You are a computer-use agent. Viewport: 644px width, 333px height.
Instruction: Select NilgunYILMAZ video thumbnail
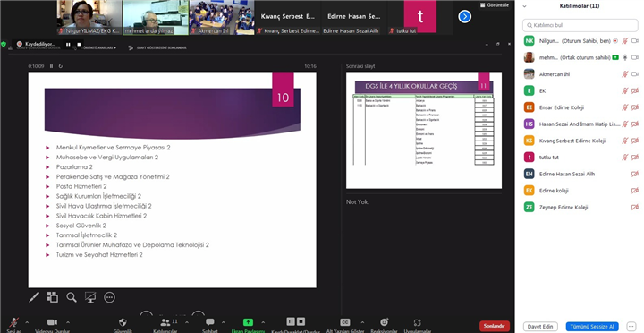[x=89, y=17]
